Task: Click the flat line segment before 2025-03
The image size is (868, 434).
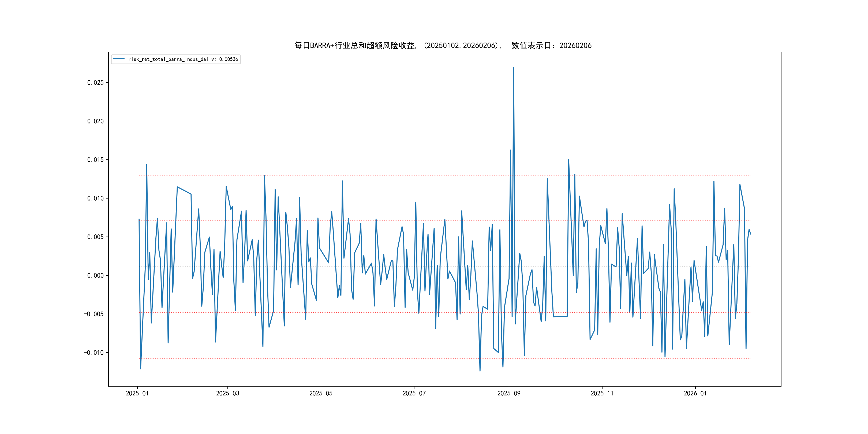Action: tap(184, 190)
